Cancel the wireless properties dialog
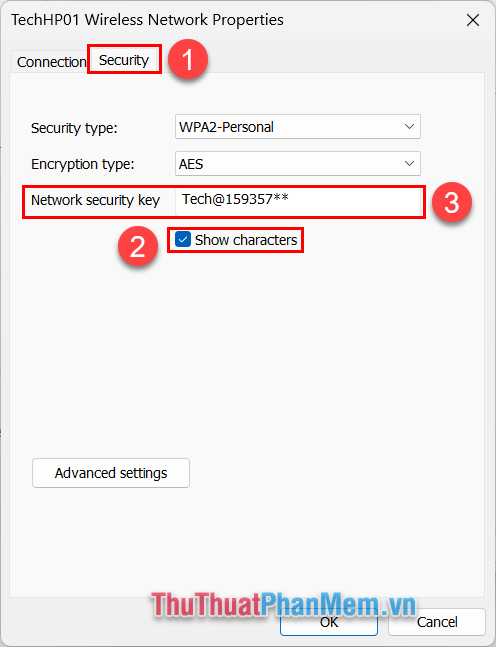This screenshot has height=647, width=496. (x=437, y=622)
